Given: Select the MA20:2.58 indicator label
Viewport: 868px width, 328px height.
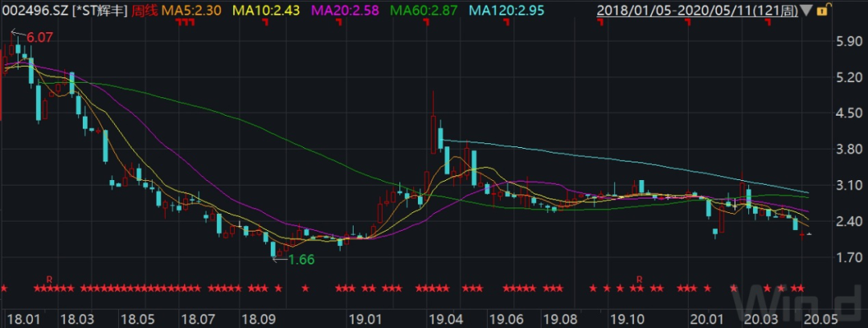Looking at the screenshot, I should [344, 10].
